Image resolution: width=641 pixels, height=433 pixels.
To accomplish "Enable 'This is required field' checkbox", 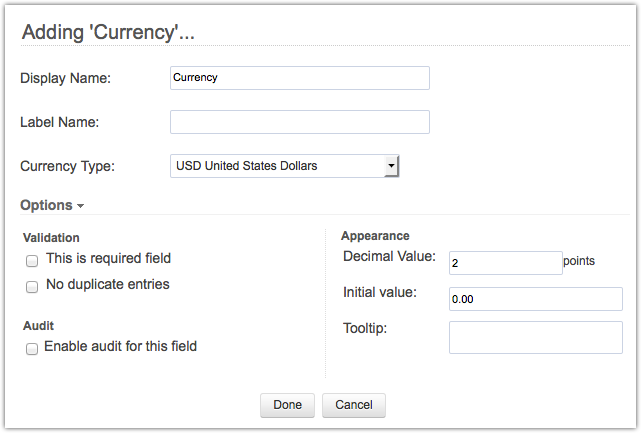I will (x=32, y=260).
